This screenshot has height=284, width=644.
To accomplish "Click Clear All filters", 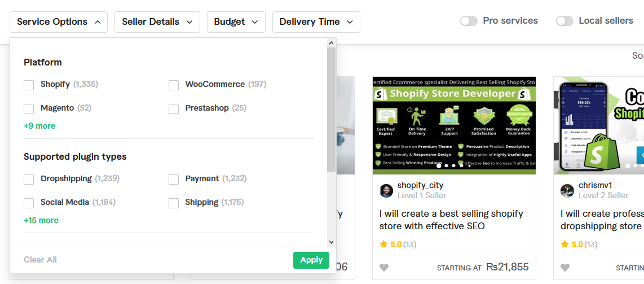I will pyautogui.click(x=40, y=260).
